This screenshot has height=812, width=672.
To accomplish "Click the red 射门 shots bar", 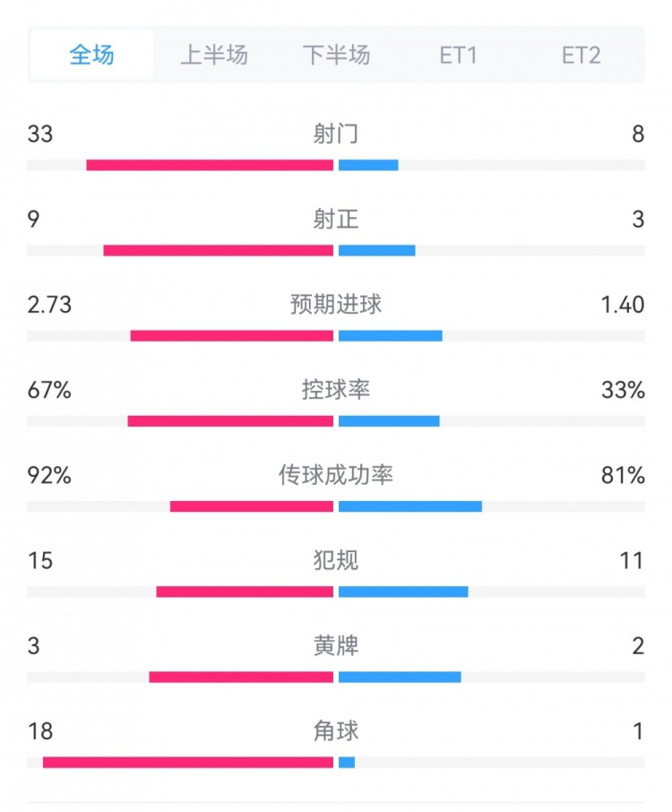I will pyautogui.click(x=210, y=165).
